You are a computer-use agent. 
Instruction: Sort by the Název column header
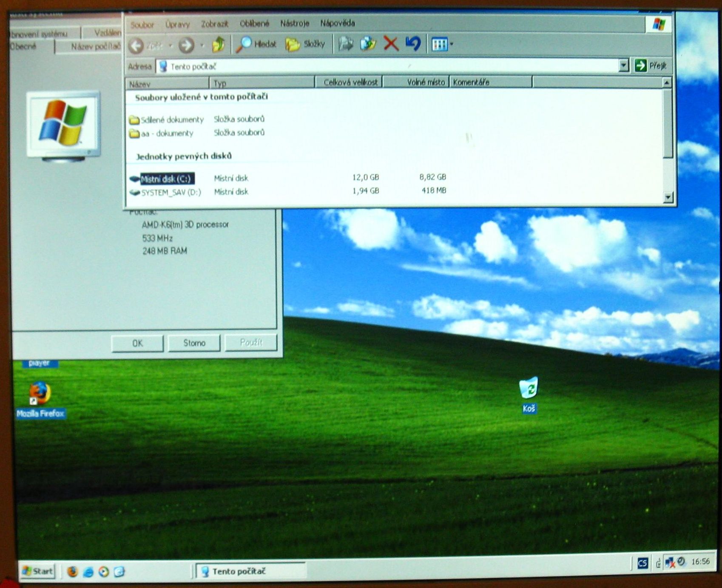click(x=167, y=83)
